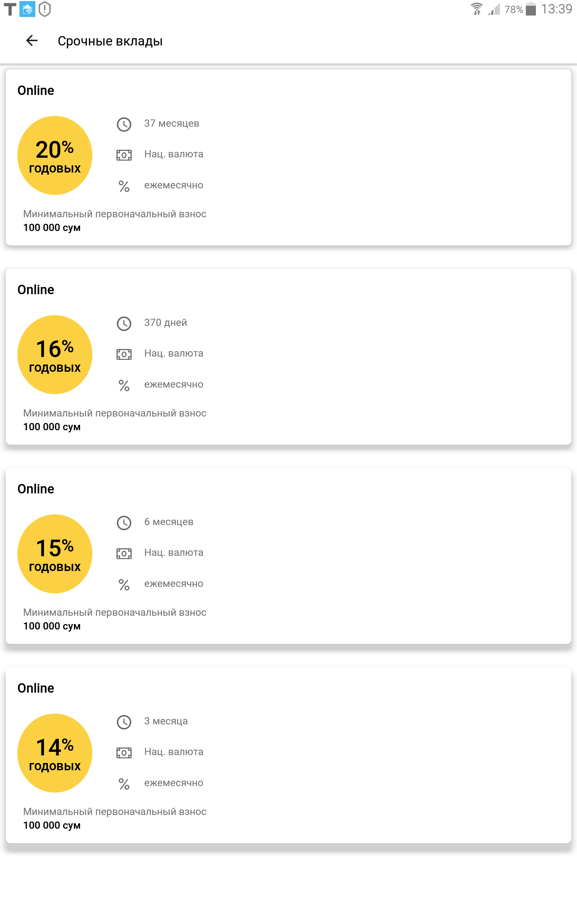Choose the 3 месяца deposit term

coord(166,721)
